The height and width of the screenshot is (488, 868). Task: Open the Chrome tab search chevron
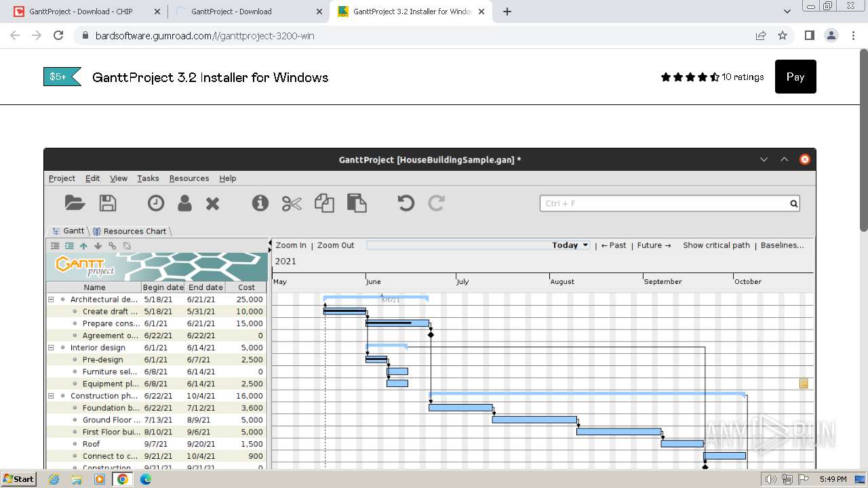(787, 12)
